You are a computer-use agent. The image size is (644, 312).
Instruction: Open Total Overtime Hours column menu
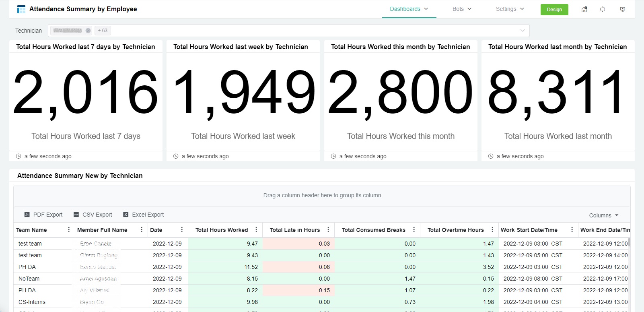[492, 229]
